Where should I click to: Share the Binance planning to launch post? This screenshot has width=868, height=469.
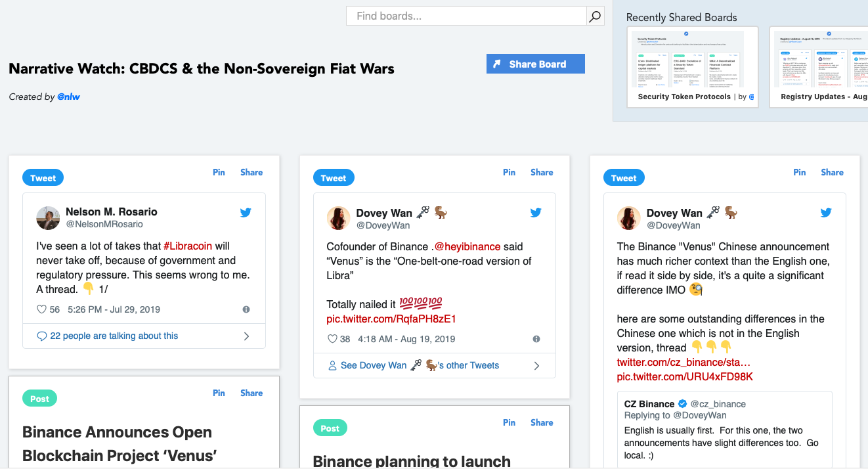tap(542, 422)
